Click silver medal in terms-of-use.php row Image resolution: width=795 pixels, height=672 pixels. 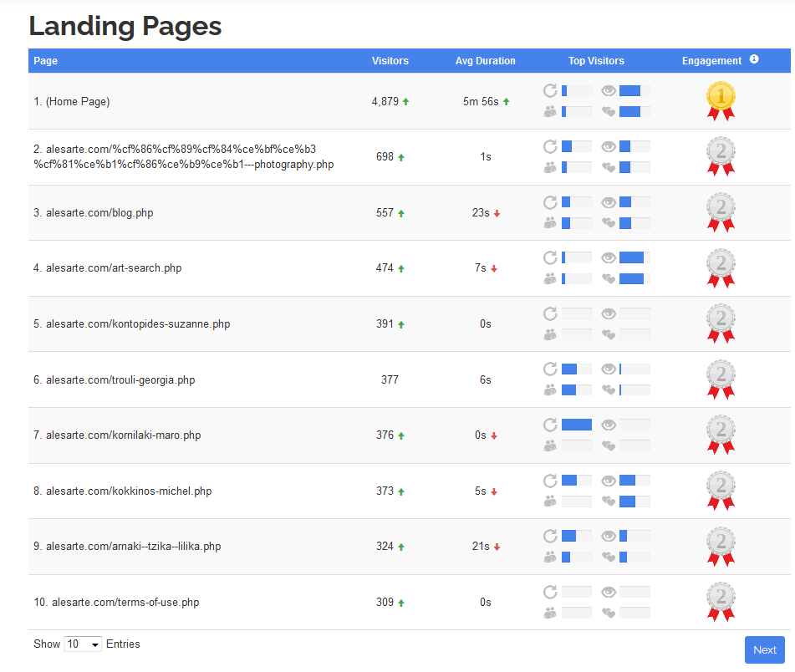point(721,602)
